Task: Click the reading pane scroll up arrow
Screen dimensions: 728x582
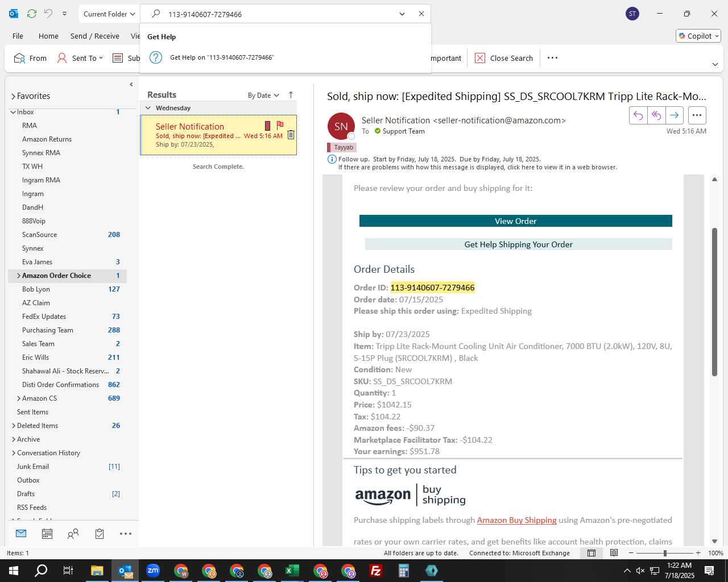Action: pyautogui.click(x=714, y=180)
